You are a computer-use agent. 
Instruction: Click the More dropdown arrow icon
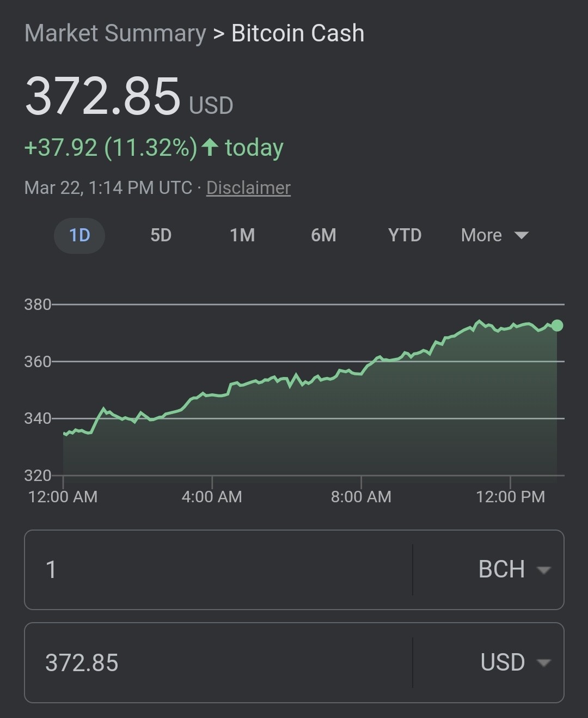522,235
